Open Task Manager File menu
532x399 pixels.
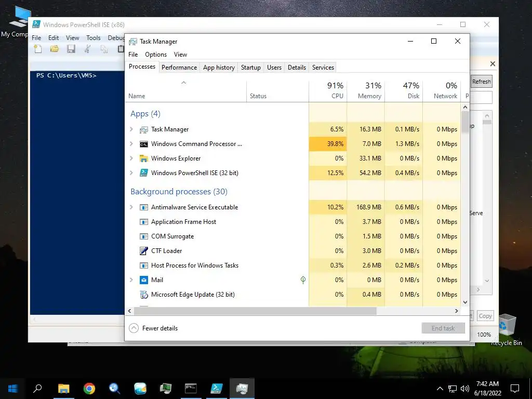[133, 54]
